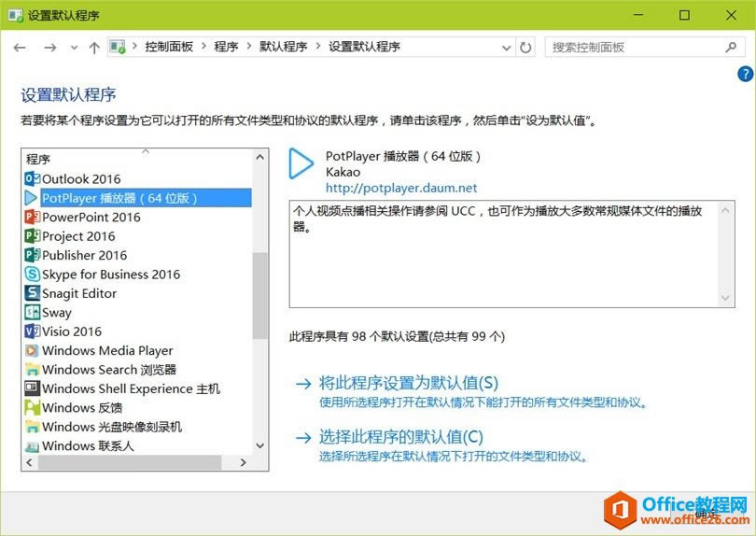The image size is (756, 536).
Task: Go back with the left arrow
Action: tap(20, 48)
